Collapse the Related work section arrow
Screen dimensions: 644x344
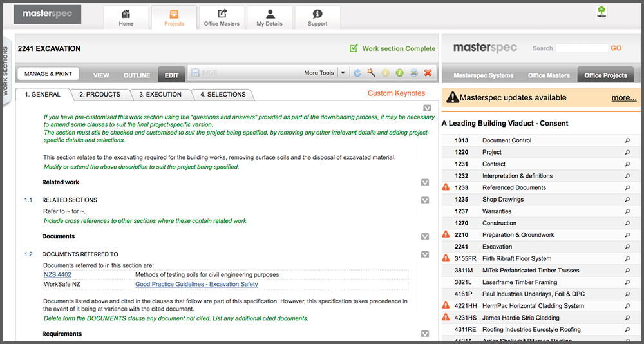[425, 182]
